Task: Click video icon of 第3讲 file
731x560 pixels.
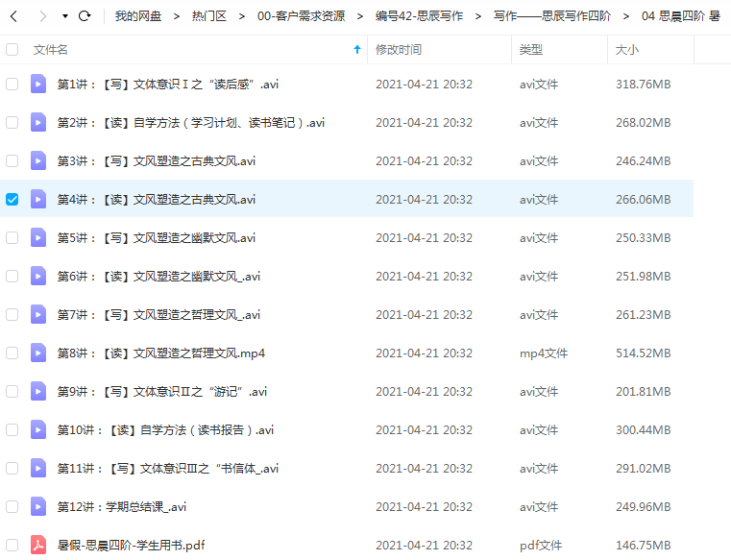Action: pyautogui.click(x=38, y=160)
